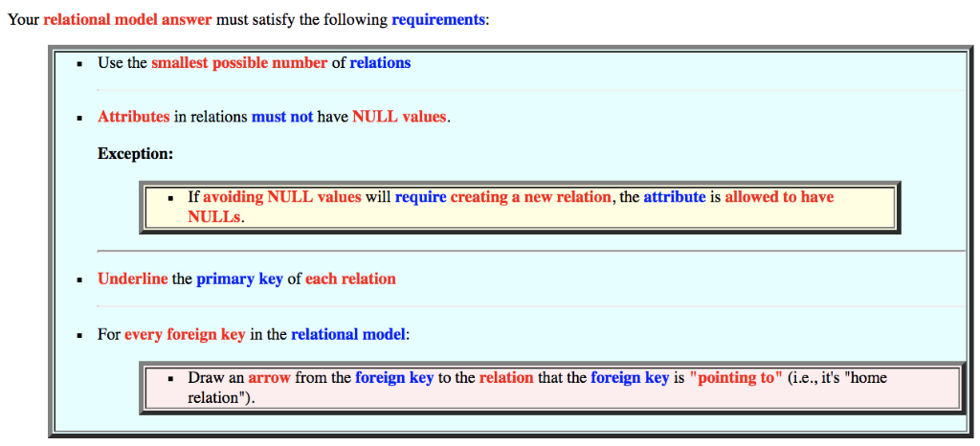Click the red phrase "NULL values" after "must not have"

(x=399, y=117)
